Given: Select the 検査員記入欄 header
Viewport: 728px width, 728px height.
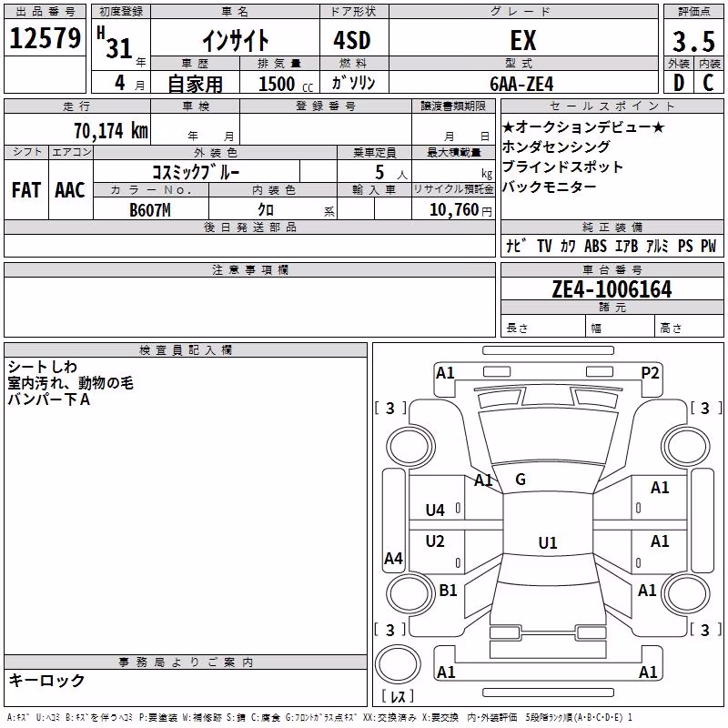Looking at the screenshot, I should 186,350.
